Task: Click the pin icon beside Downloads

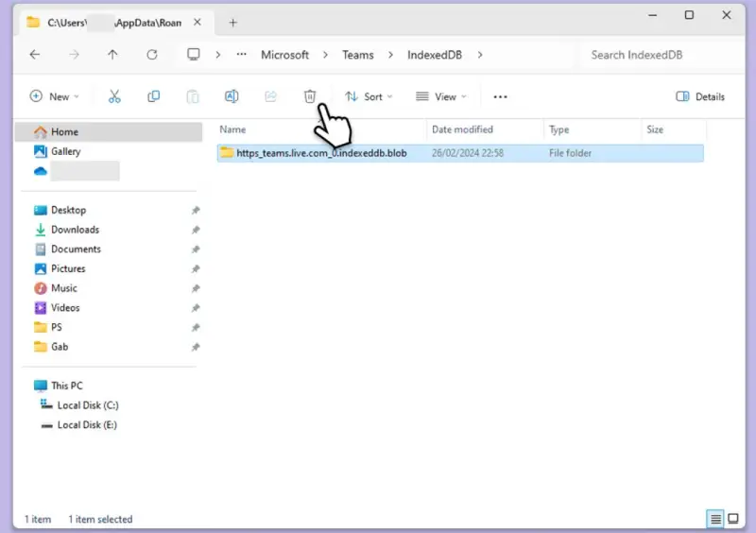Action: 196,230
